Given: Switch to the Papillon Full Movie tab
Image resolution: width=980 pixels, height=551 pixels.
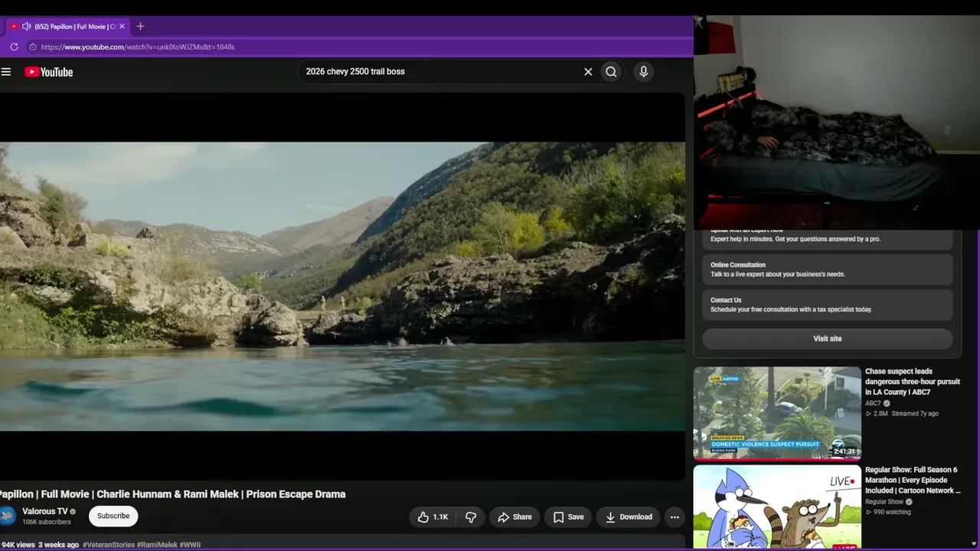Looking at the screenshot, I should click(69, 26).
